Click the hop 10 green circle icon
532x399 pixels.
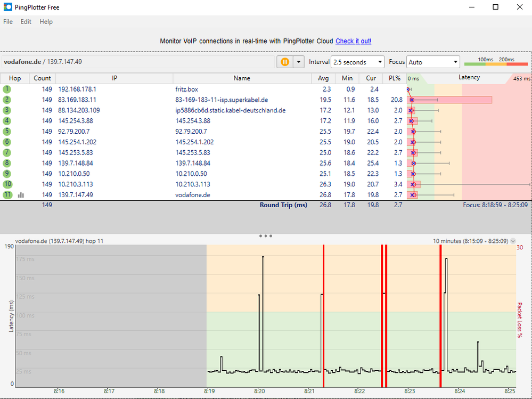[7, 184]
